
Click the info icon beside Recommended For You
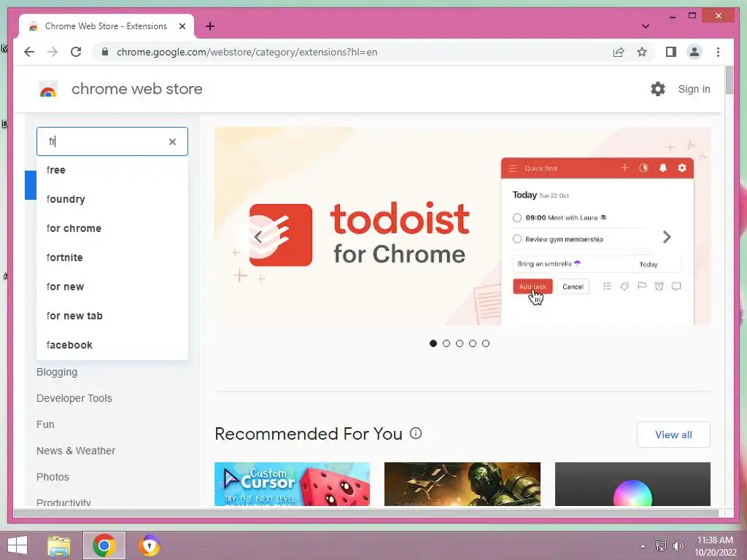coord(416,433)
